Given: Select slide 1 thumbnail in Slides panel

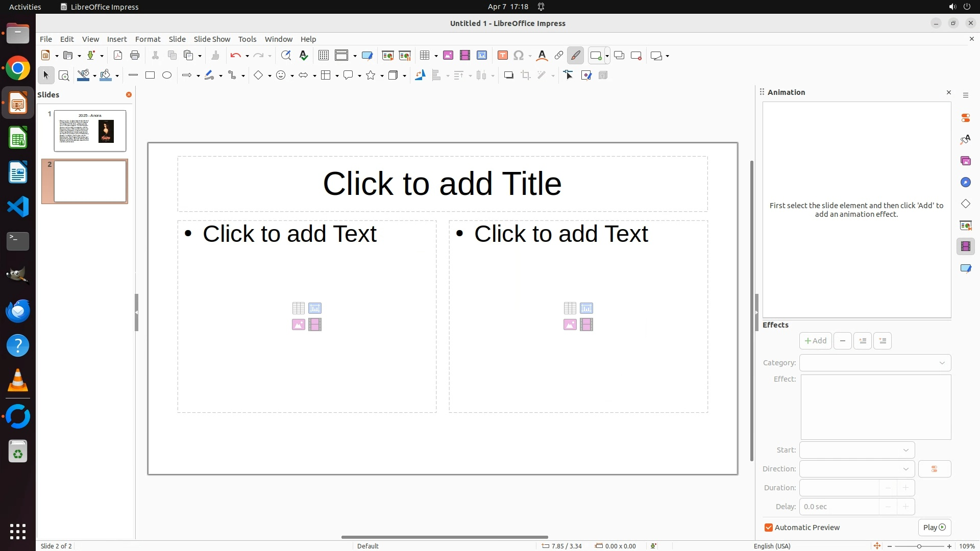Looking at the screenshot, I should [90, 131].
